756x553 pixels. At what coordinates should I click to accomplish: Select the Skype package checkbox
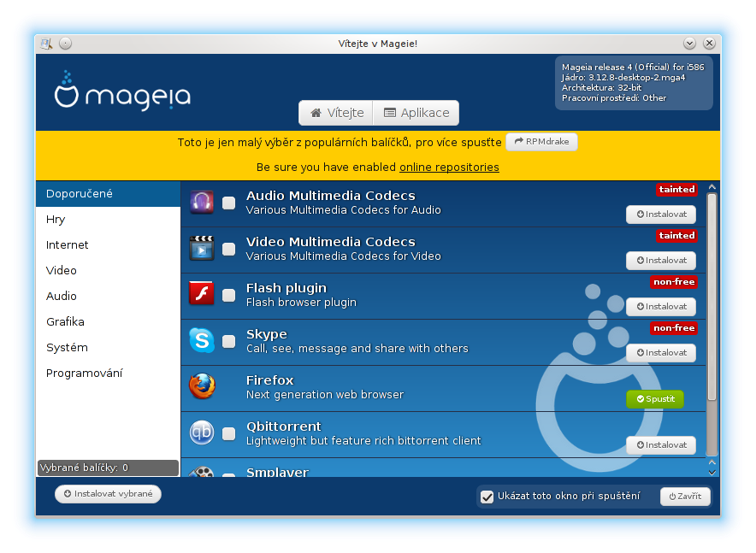pos(228,342)
